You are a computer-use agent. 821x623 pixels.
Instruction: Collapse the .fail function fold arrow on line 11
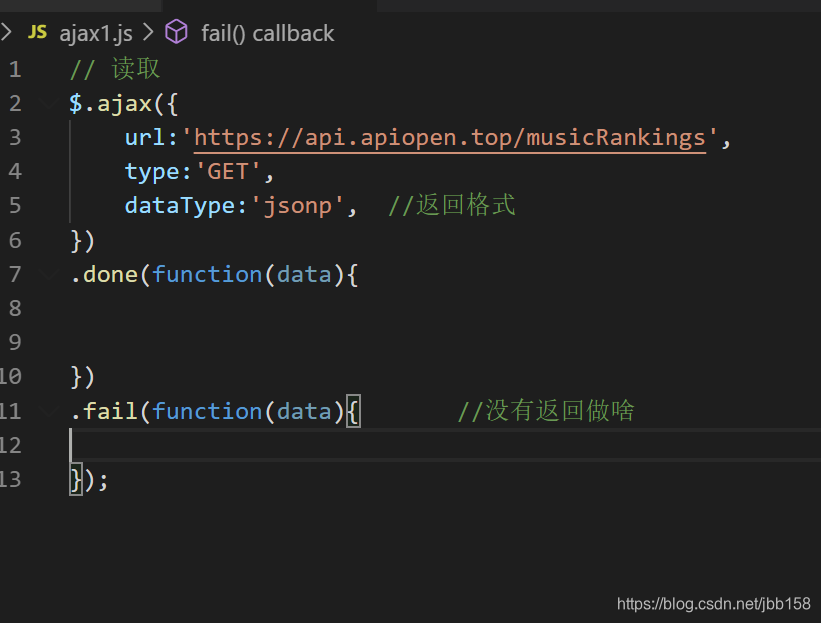pyautogui.click(x=48, y=411)
